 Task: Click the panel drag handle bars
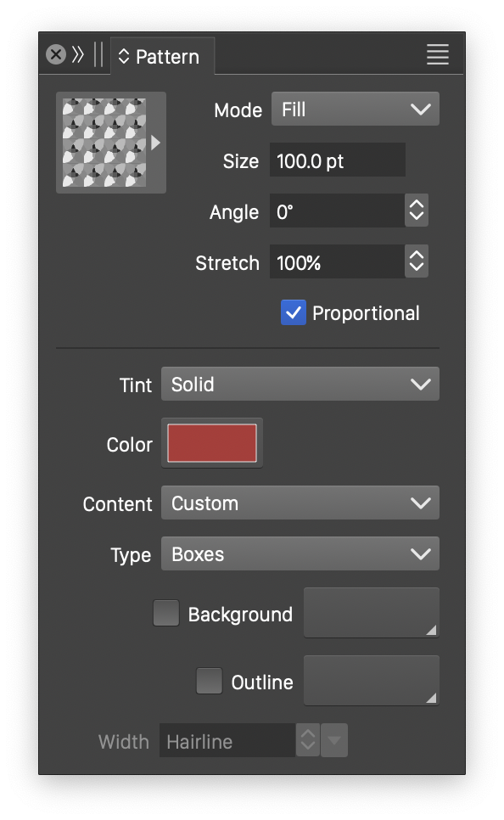click(98, 54)
